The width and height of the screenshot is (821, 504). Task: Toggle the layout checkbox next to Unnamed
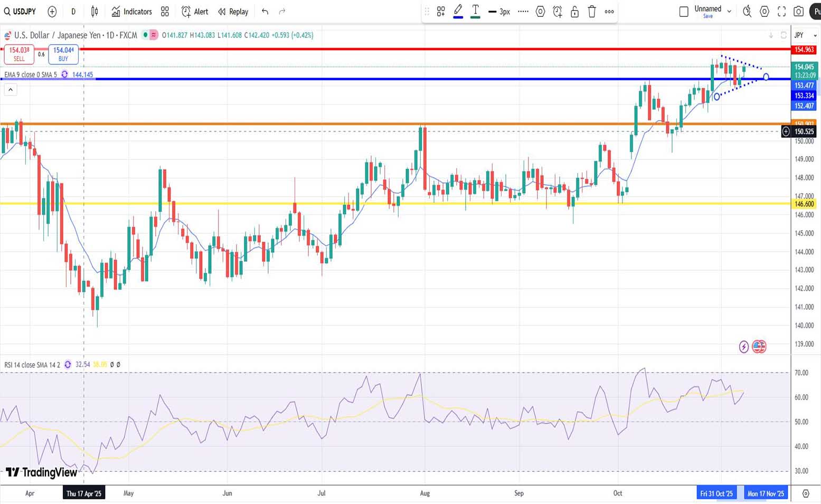(x=684, y=12)
